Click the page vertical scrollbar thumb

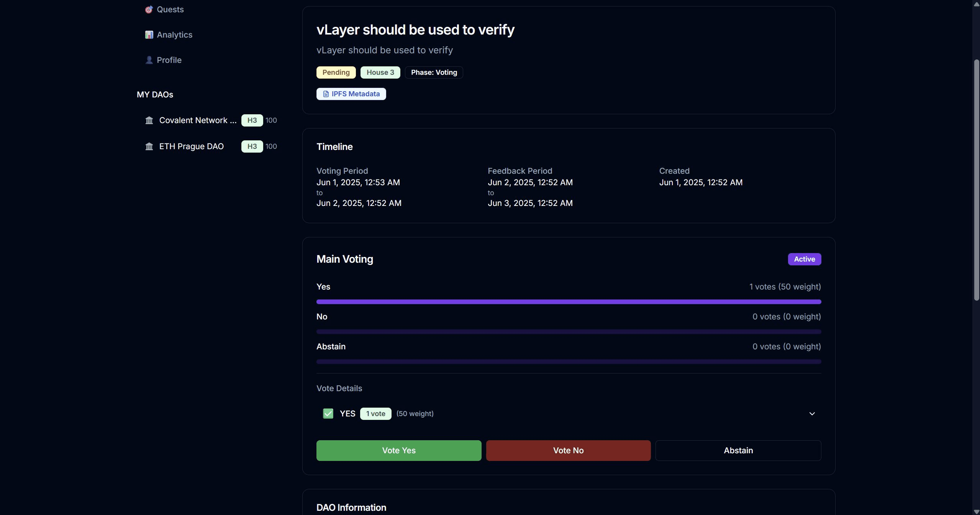(x=977, y=180)
